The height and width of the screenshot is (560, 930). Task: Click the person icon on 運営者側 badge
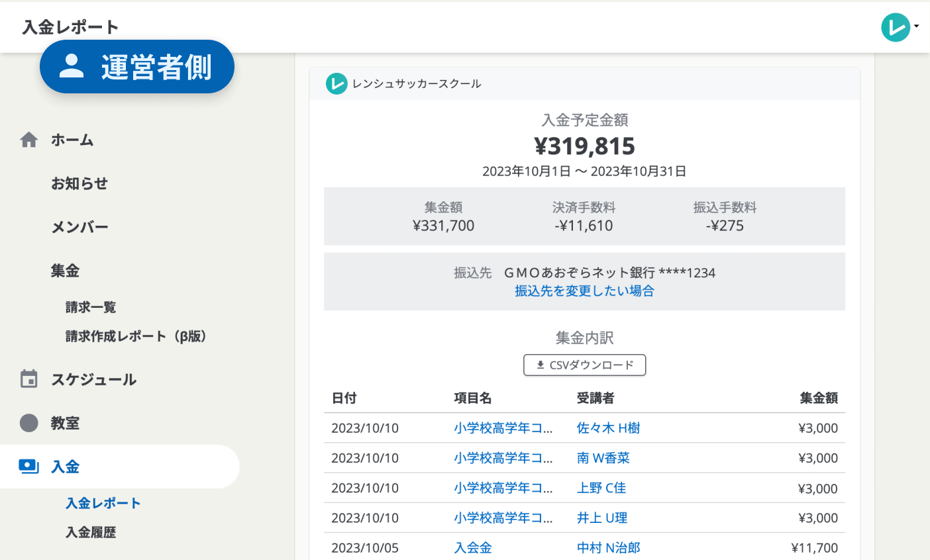pyautogui.click(x=72, y=67)
